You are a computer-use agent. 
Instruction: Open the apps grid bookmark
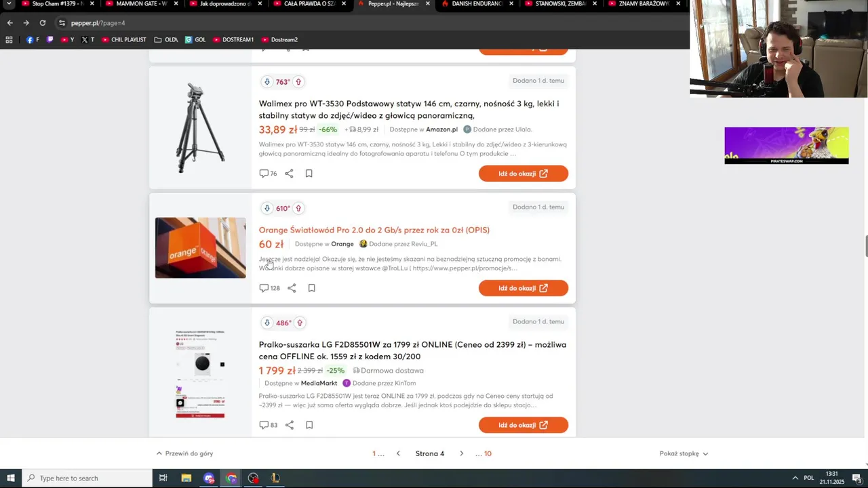point(9,40)
